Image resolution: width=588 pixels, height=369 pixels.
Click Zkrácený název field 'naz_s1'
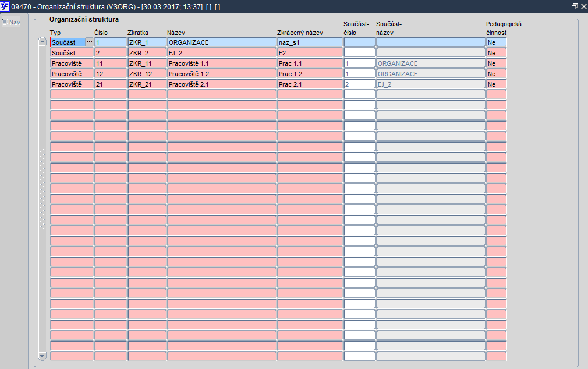pos(310,42)
